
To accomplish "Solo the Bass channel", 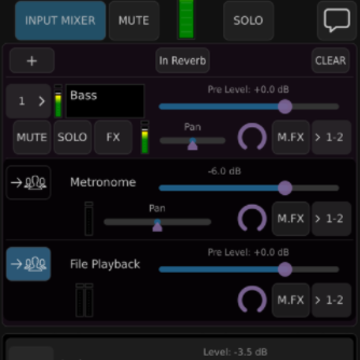I will tap(72, 137).
